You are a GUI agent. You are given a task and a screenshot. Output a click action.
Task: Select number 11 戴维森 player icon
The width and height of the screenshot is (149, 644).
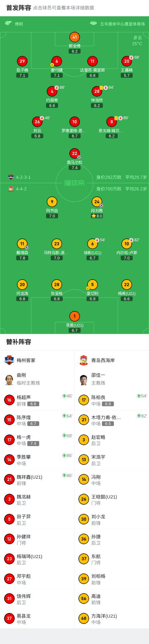point(22,244)
